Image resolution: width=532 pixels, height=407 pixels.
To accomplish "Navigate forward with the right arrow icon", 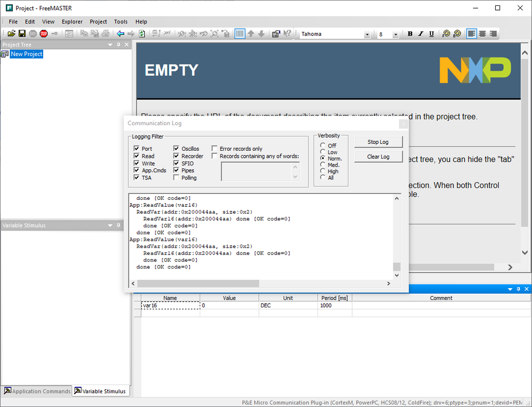I will click(x=131, y=34).
